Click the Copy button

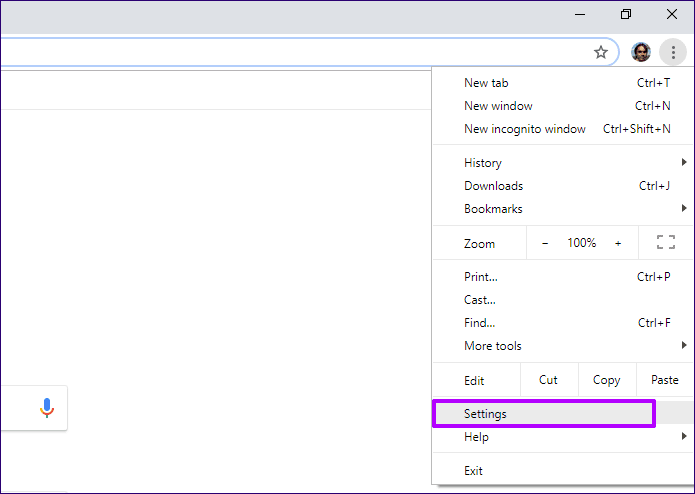point(607,380)
